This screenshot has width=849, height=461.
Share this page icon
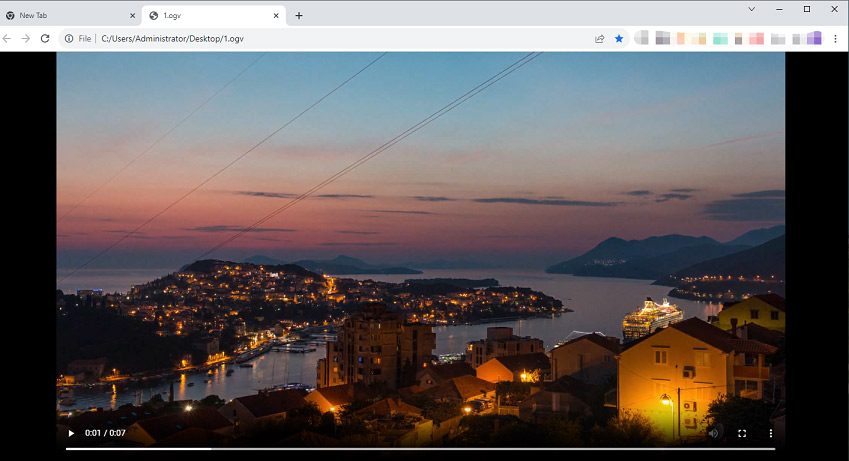[599, 38]
